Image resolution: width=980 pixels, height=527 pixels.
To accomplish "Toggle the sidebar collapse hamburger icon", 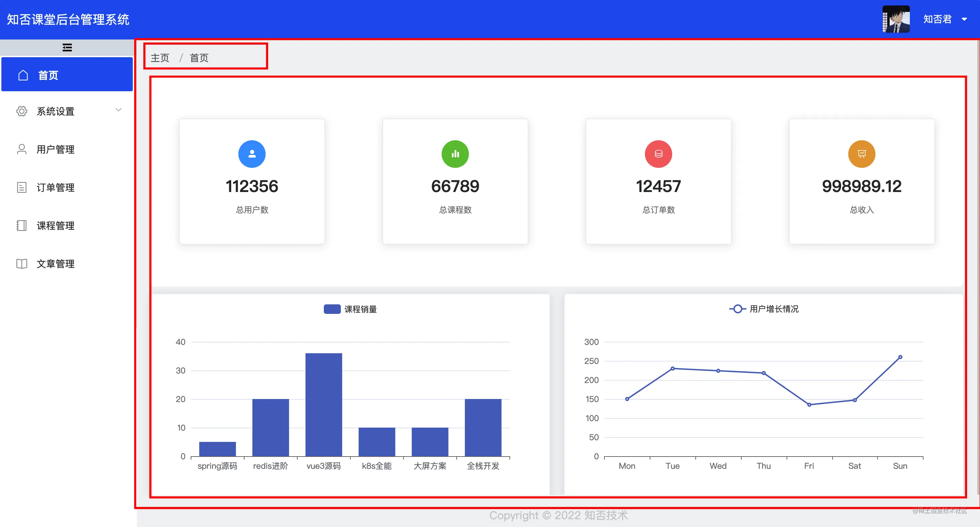I will 67,48.
